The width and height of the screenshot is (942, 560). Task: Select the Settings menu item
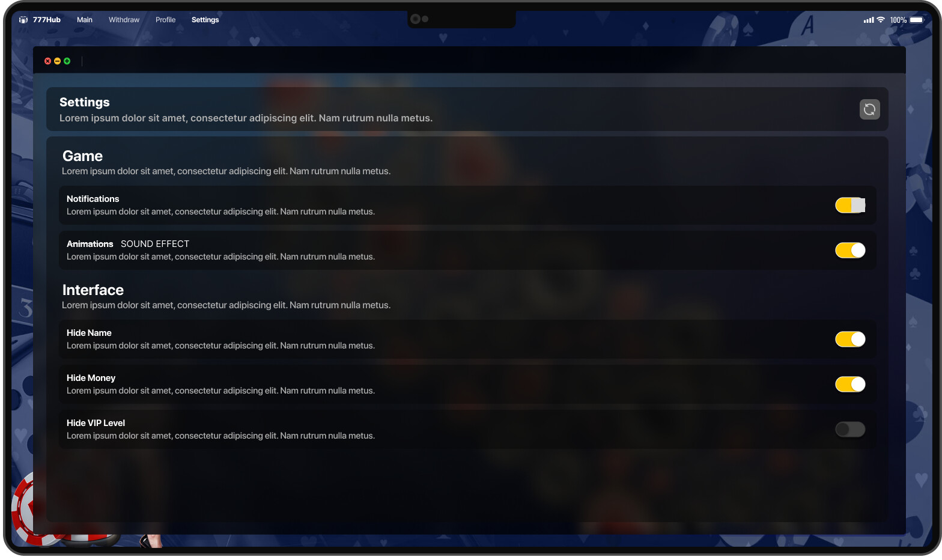point(205,20)
